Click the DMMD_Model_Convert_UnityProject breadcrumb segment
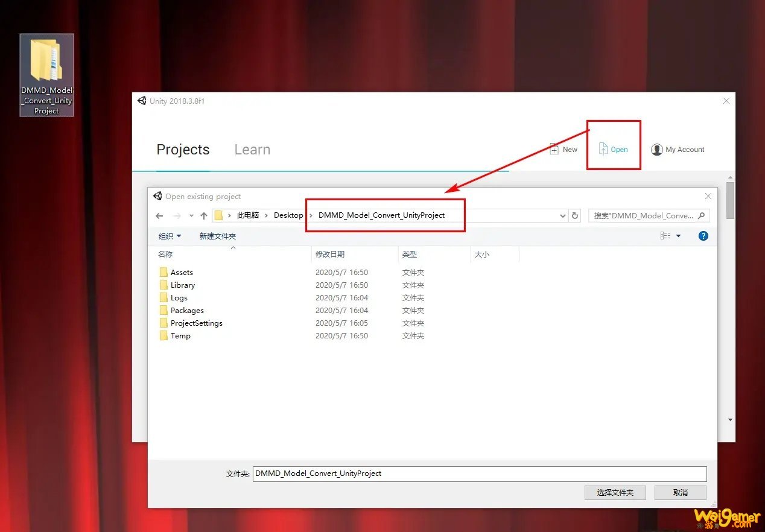 click(381, 215)
